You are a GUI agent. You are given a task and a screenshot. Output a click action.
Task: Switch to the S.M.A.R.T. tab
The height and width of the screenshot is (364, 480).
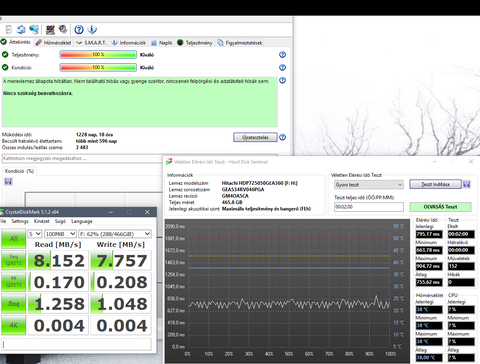click(x=91, y=43)
